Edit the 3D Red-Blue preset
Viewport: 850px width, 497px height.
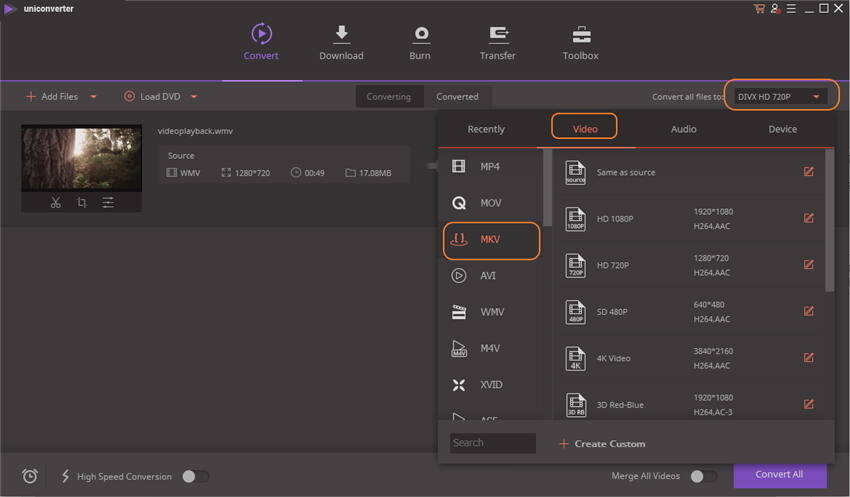coord(808,404)
